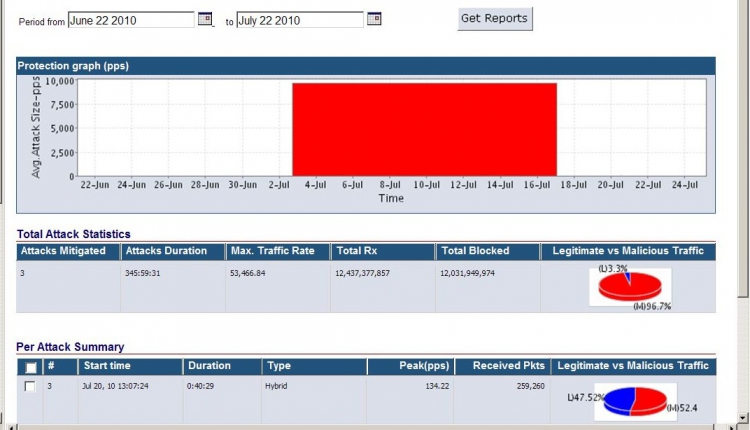Tick the checkbox for attack #3 row
The height and width of the screenshot is (430, 750).
[x=30, y=386]
